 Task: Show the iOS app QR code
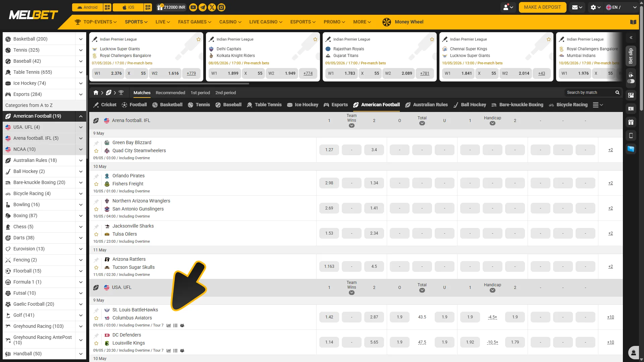pyautogui.click(x=148, y=7)
